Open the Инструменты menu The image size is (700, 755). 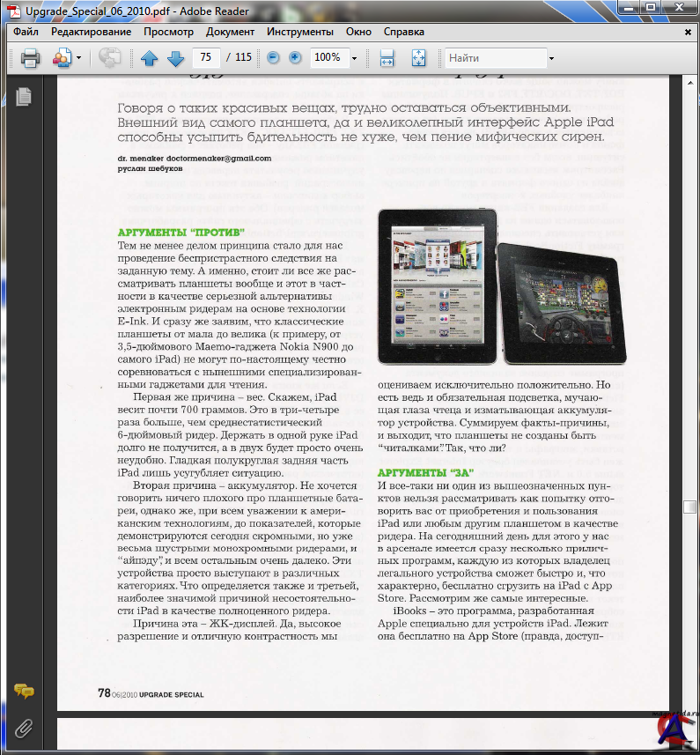(x=299, y=32)
